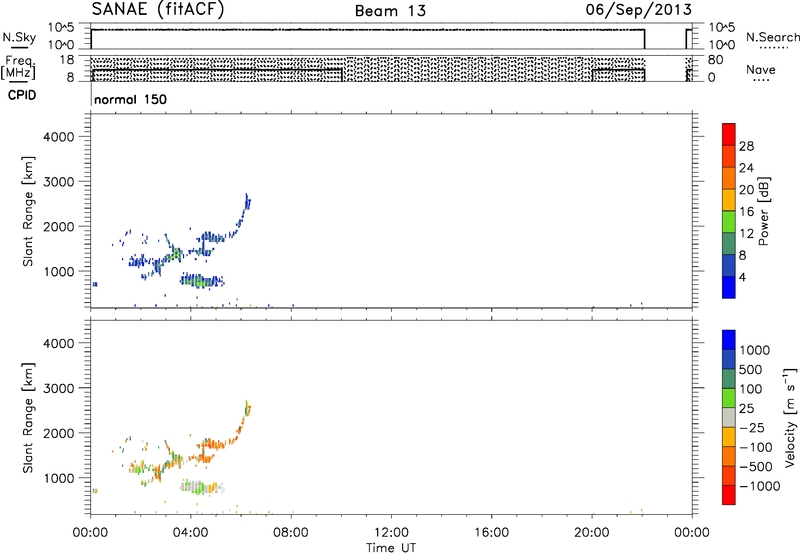
Task: Click the '12' tick on Power colorbar
Action: click(x=746, y=234)
